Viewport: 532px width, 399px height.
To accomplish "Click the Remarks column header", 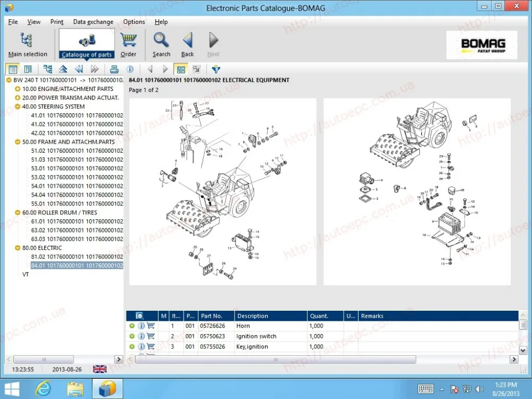I will pyautogui.click(x=438, y=316).
